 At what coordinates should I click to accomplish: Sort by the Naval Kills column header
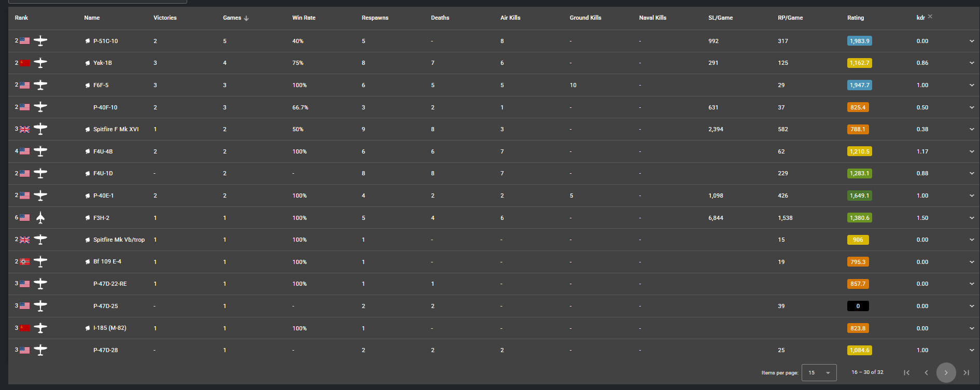coord(653,18)
